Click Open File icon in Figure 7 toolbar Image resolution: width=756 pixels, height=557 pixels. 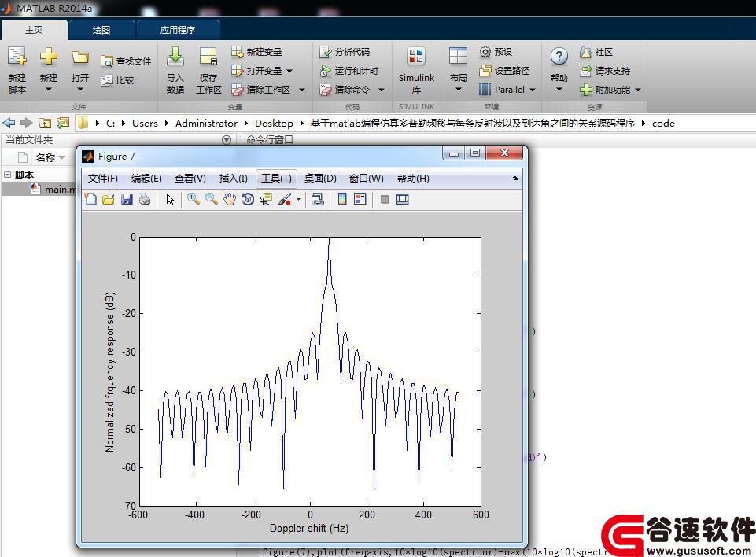tap(109, 199)
